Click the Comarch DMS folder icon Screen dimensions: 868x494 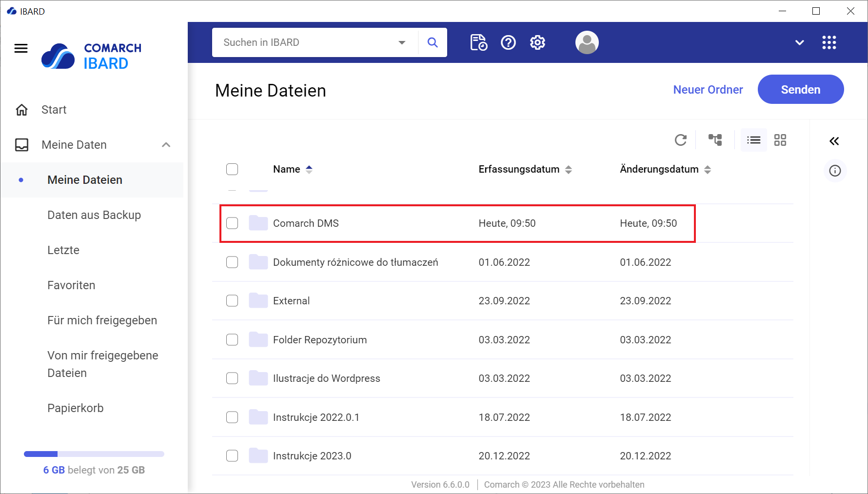[258, 223]
